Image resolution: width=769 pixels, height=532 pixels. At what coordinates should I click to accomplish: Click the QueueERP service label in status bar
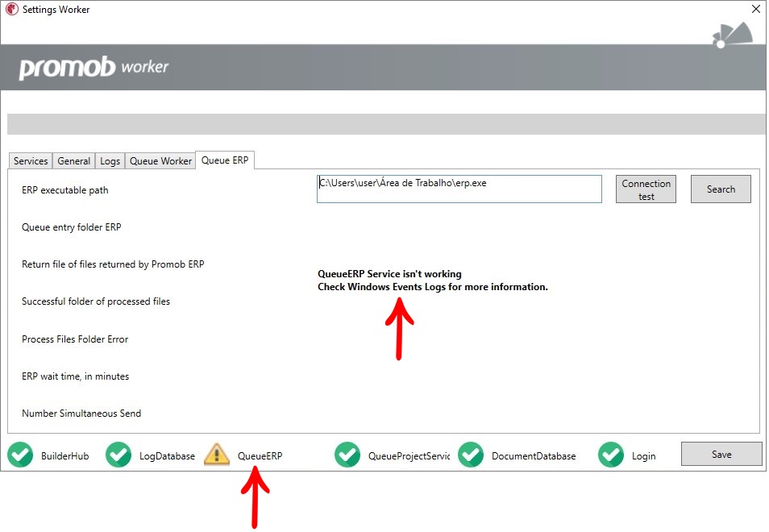(x=260, y=456)
